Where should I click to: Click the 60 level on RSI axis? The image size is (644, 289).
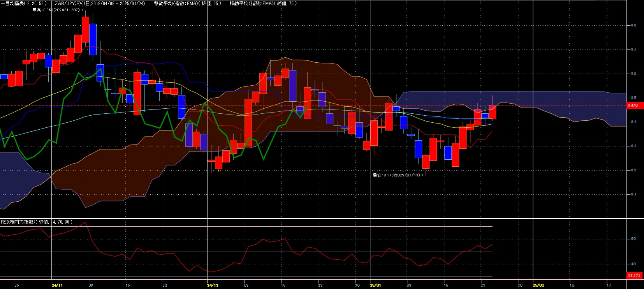pyautogui.click(x=633, y=239)
